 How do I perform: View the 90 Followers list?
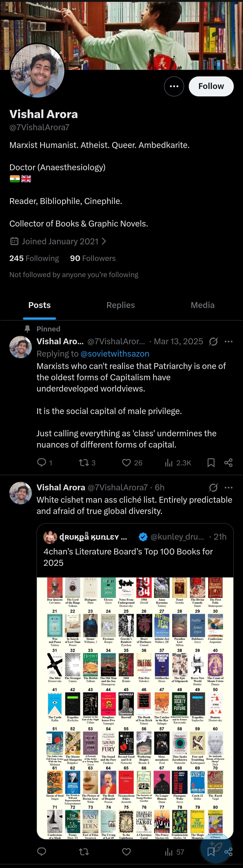[93, 258]
